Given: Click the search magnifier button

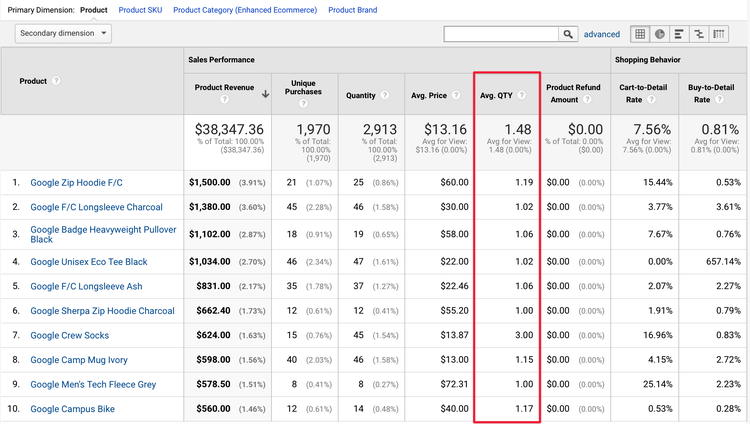Looking at the screenshot, I should pos(568,34).
